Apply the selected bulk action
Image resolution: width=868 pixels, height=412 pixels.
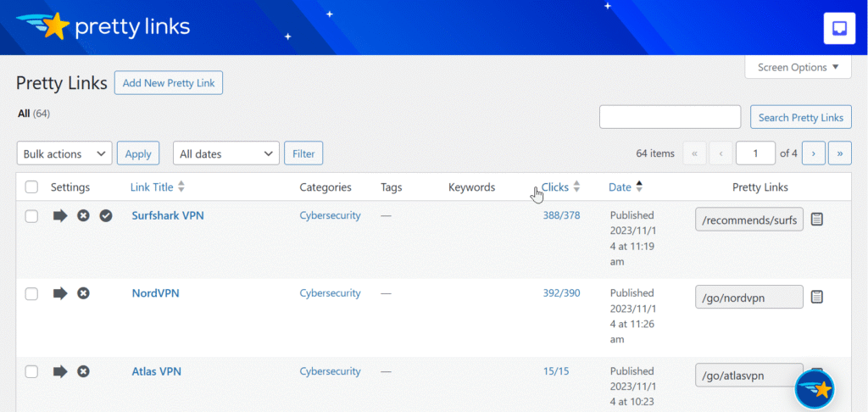(x=138, y=153)
